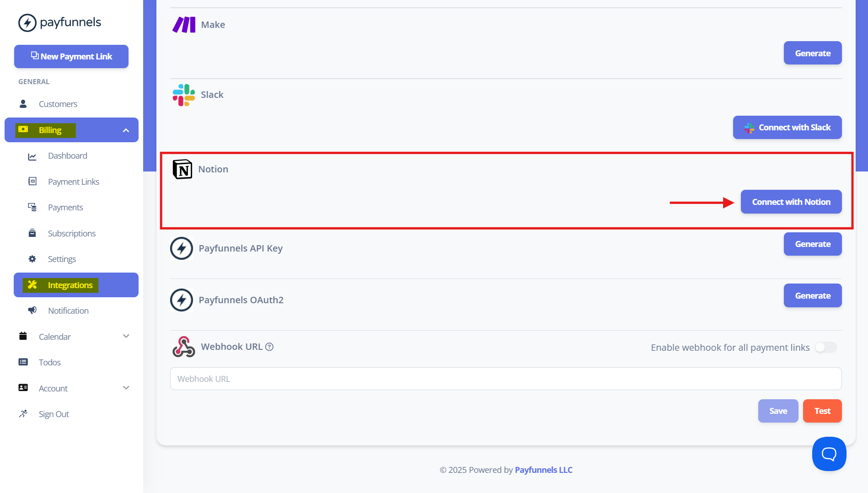Click the Make integration logo
868x493 pixels.
coord(184,25)
